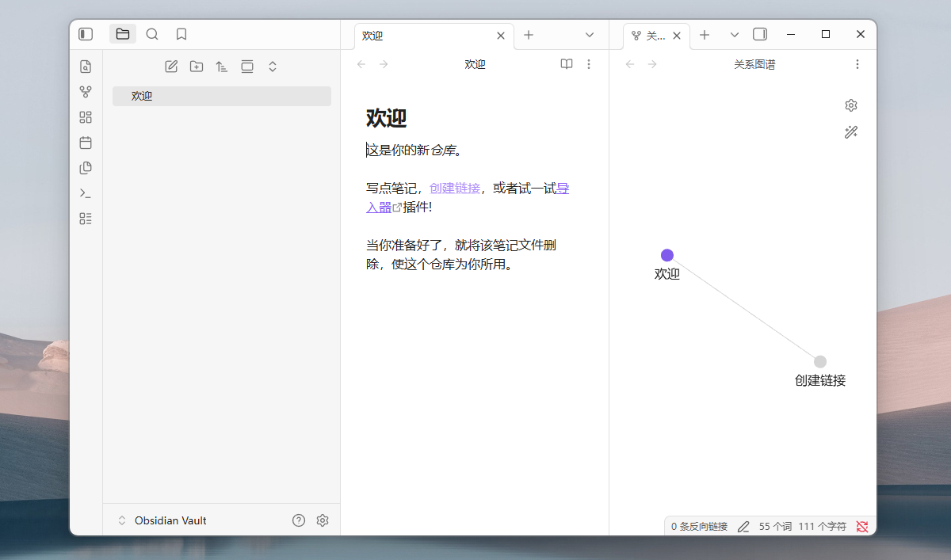Viewport: 951px width, 560px height.
Task: Open the sort order dropdown
Action: click(222, 67)
